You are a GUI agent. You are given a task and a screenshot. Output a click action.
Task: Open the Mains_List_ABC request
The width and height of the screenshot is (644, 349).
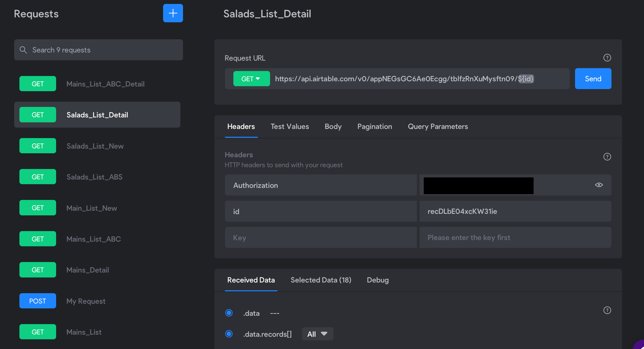point(97,239)
